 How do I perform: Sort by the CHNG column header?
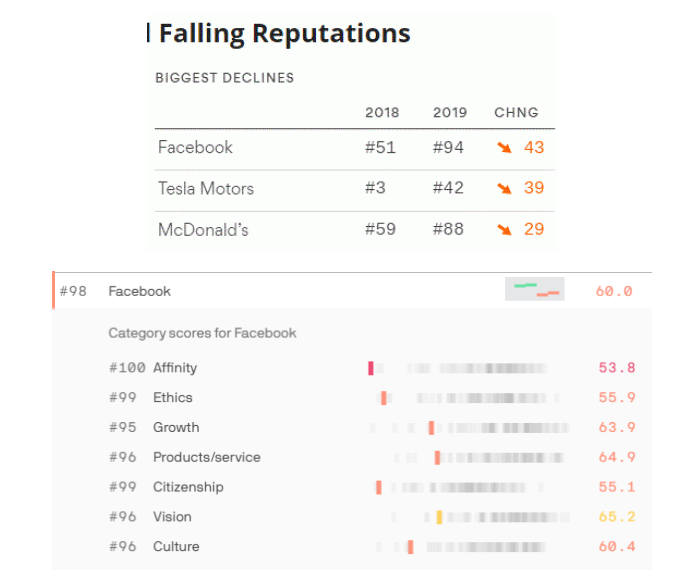[x=516, y=113]
